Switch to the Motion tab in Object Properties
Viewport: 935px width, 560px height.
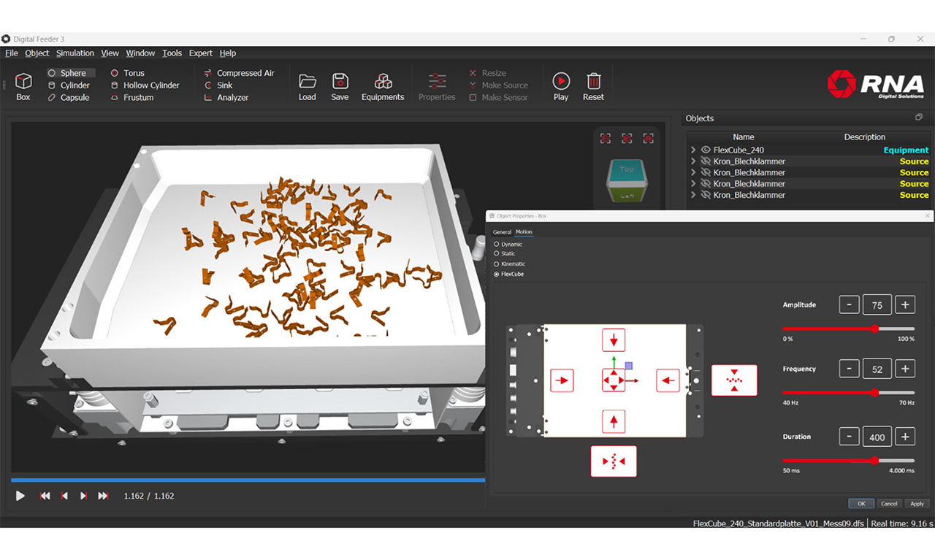click(x=524, y=232)
